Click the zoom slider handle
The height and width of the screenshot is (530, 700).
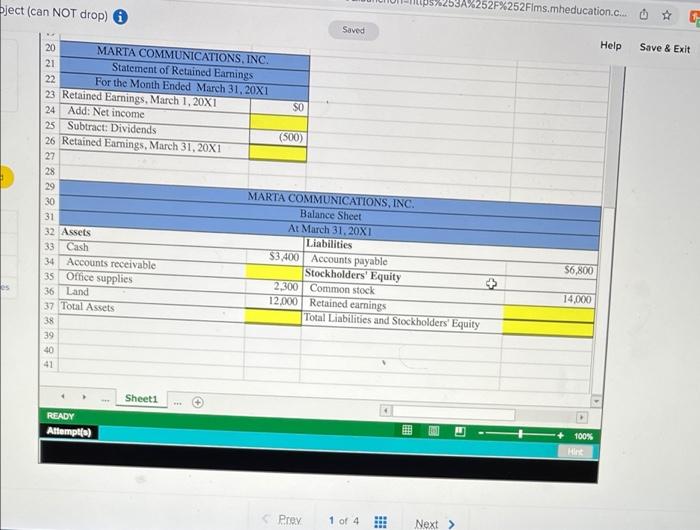pyautogui.click(x=520, y=434)
